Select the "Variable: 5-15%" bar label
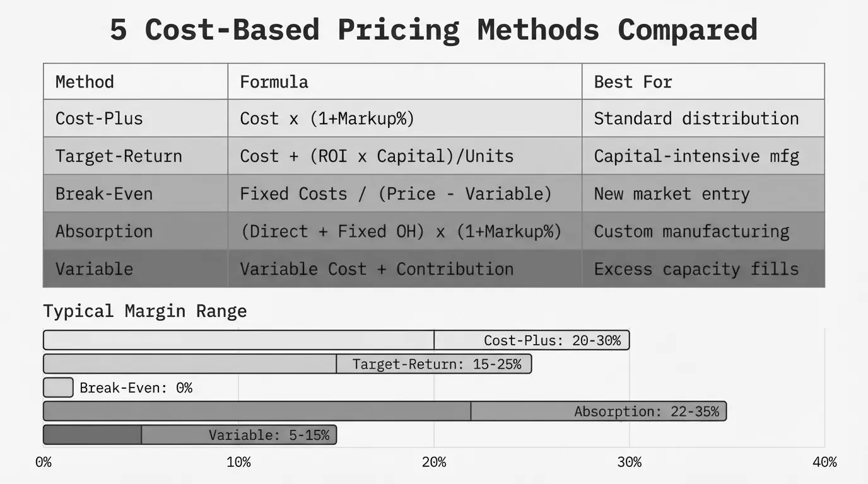 (269, 435)
